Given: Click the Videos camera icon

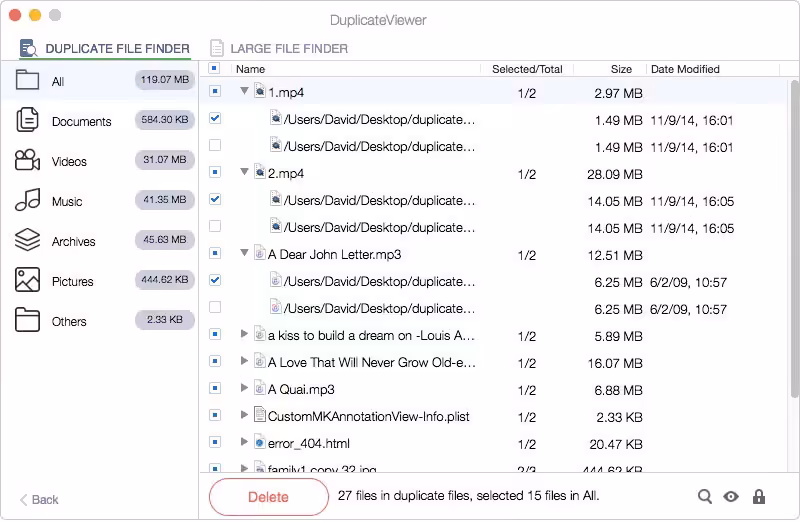Looking at the screenshot, I should (x=27, y=160).
